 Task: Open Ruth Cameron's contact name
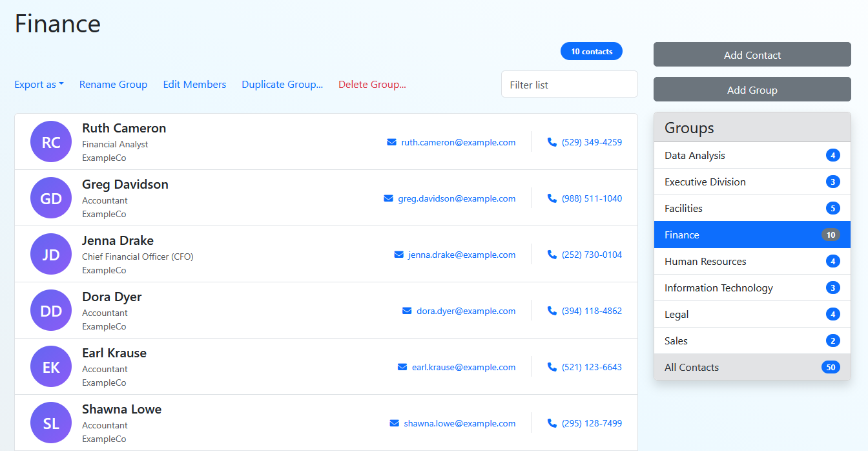[124, 128]
